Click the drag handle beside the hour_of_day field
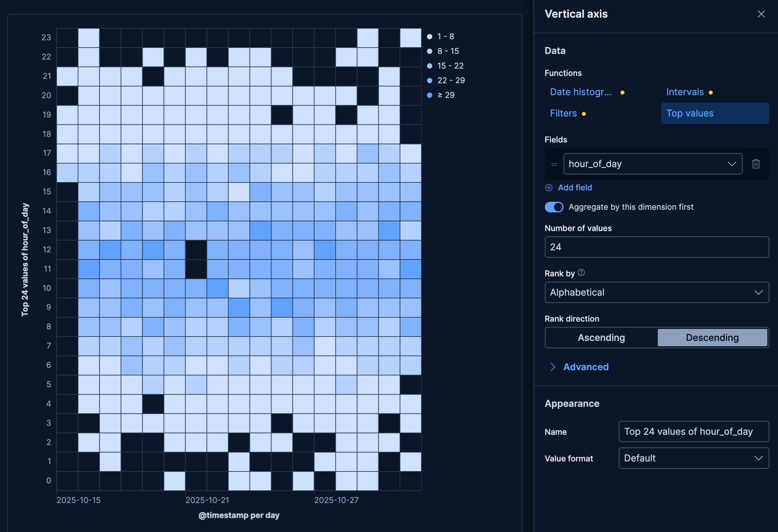 pyautogui.click(x=554, y=164)
